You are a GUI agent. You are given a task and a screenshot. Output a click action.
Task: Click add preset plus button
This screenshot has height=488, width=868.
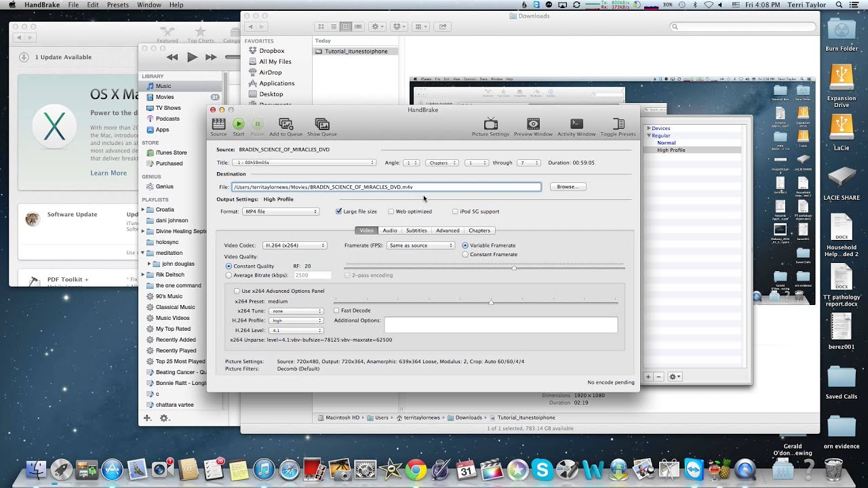648,376
